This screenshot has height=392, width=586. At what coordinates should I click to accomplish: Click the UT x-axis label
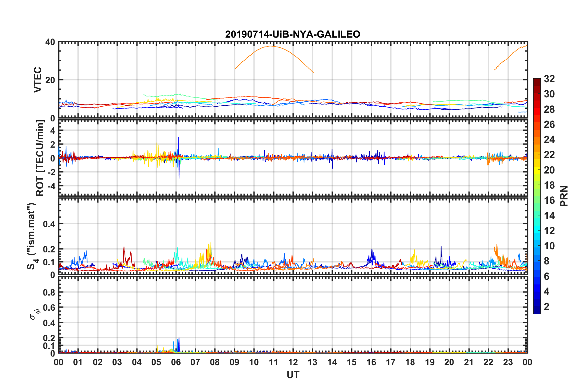pyautogui.click(x=293, y=375)
